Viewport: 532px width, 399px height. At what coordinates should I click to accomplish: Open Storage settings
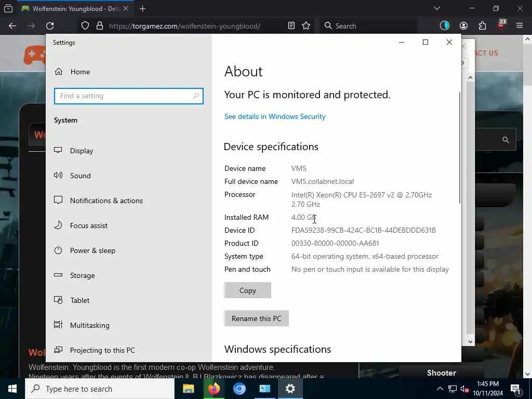(x=74, y=275)
